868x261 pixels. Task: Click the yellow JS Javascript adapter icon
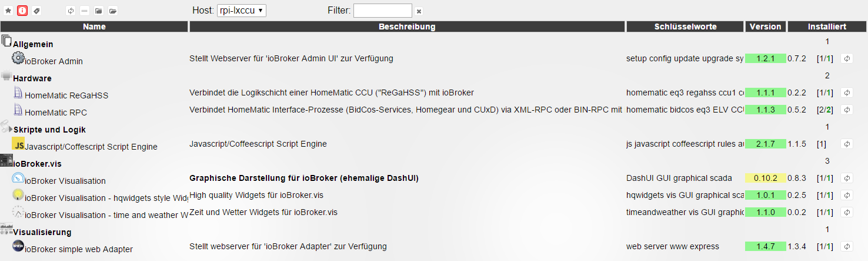(18, 144)
